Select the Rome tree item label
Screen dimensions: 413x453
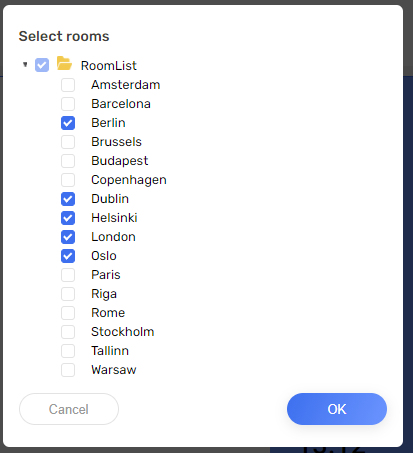coord(108,313)
